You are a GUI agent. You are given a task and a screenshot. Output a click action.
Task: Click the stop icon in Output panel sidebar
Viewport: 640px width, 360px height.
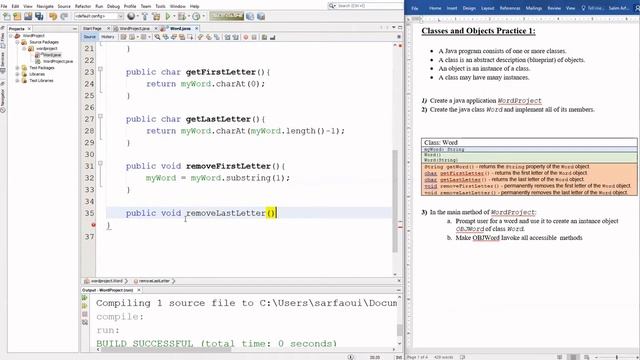(84, 314)
